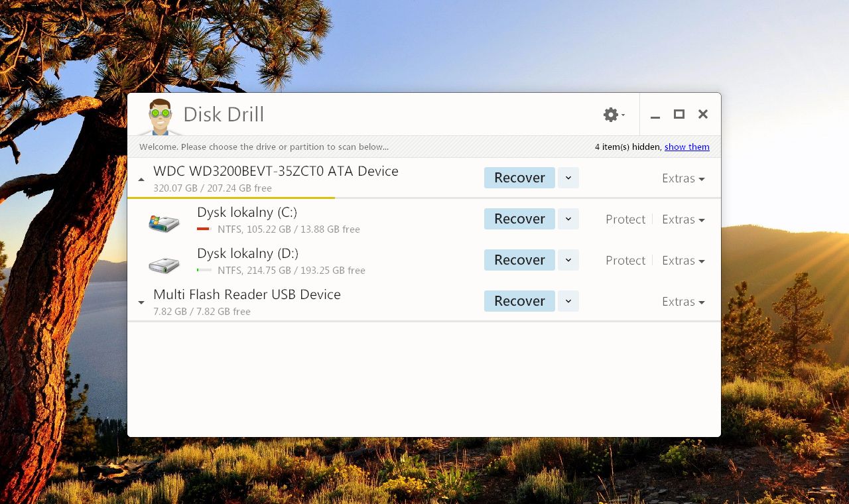Click the green usage bar of D: drive
The image size is (849, 504).
click(x=204, y=271)
